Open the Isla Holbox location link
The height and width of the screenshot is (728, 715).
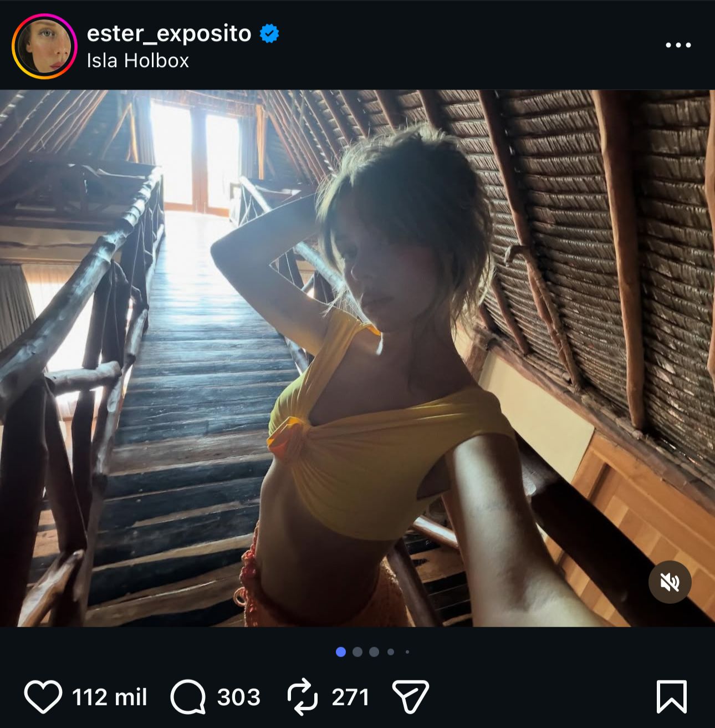(138, 60)
